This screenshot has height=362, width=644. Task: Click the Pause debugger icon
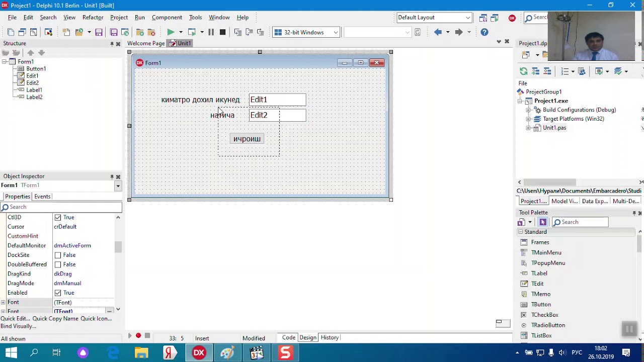point(211,32)
